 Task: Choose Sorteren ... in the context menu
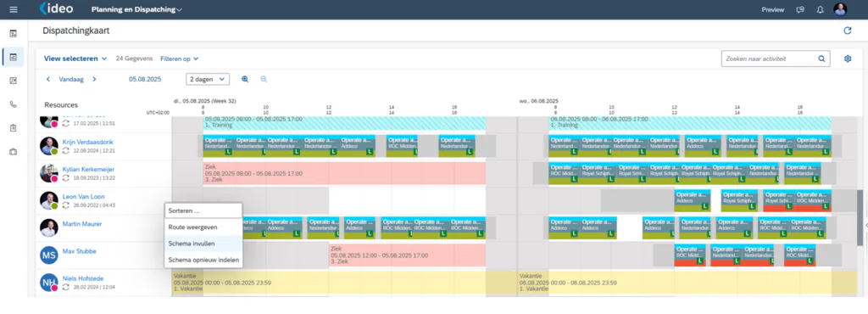(x=203, y=211)
